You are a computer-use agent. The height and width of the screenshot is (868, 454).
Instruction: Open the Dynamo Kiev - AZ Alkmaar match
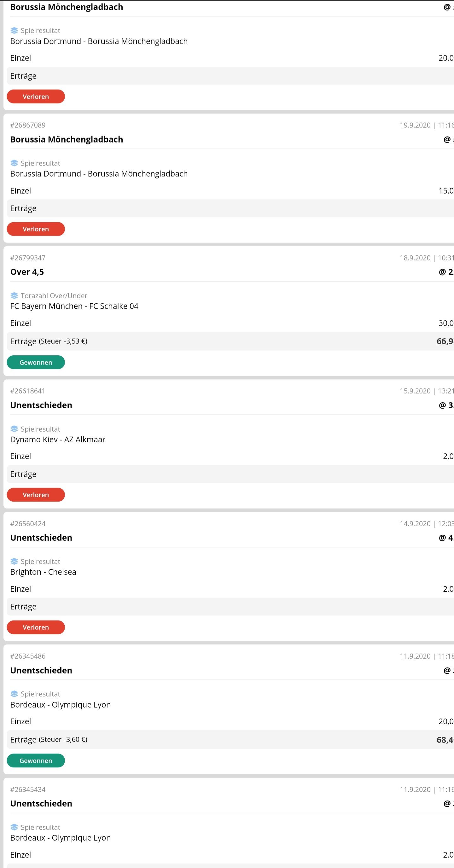coord(58,440)
